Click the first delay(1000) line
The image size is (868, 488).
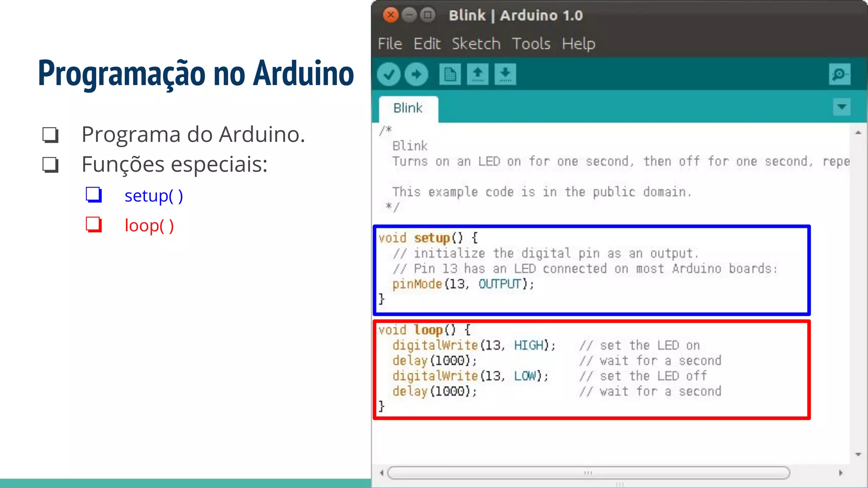pyautogui.click(x=434, y=360)
